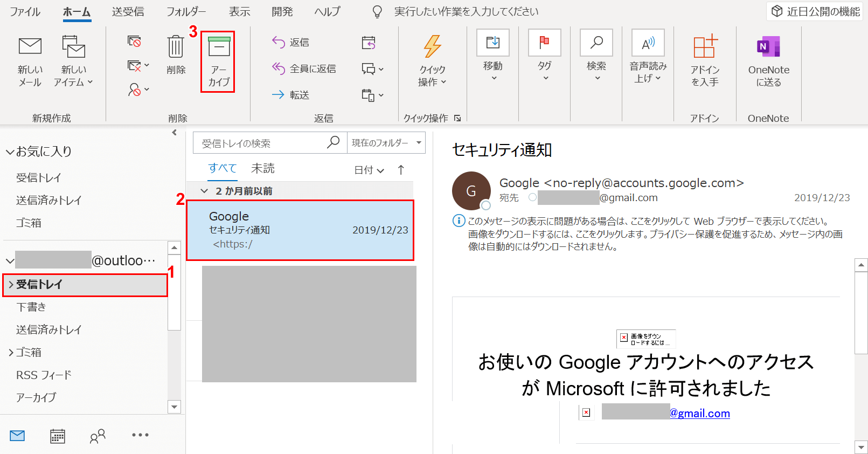
Task: Switch to the 表示 ribbon tab
Action: click(239, 11)
